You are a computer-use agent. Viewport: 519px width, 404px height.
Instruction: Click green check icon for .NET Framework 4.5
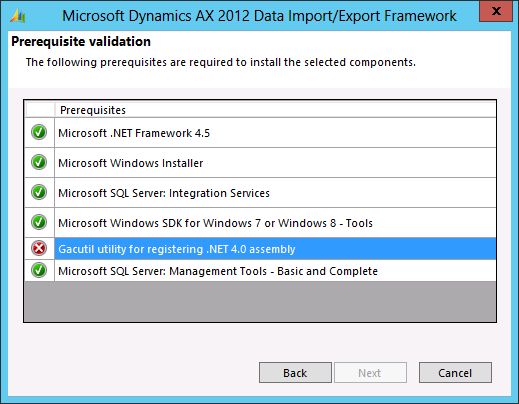click(39, 132)
